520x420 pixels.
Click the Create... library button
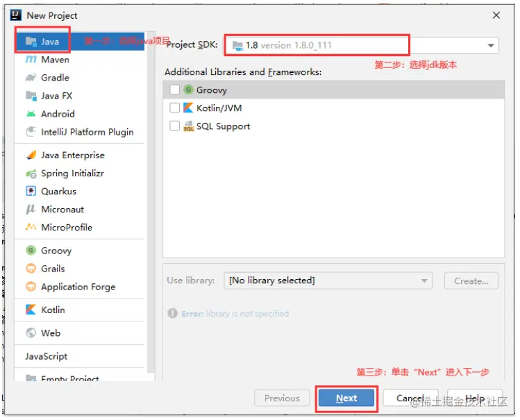click(x=471, y=280)
